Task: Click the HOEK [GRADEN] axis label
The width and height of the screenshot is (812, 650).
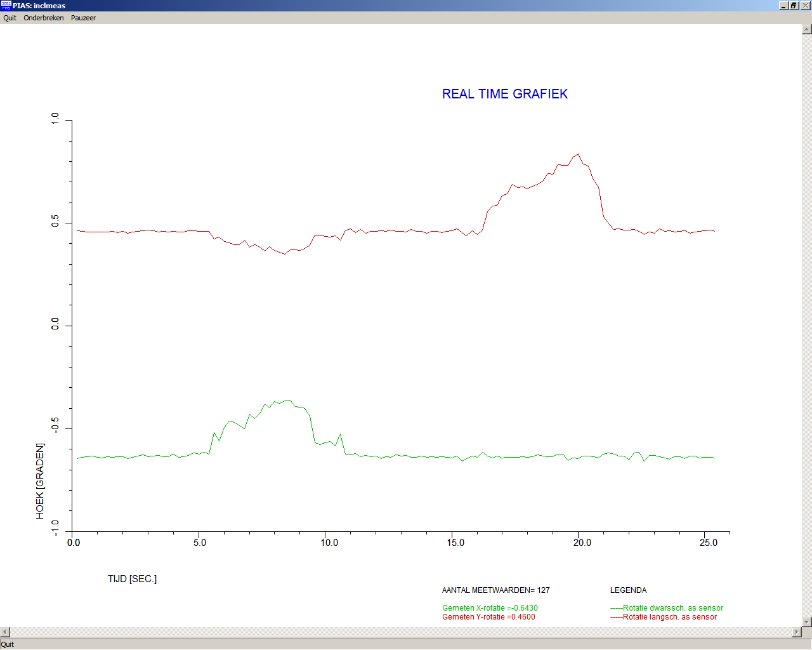Action: 40,481
